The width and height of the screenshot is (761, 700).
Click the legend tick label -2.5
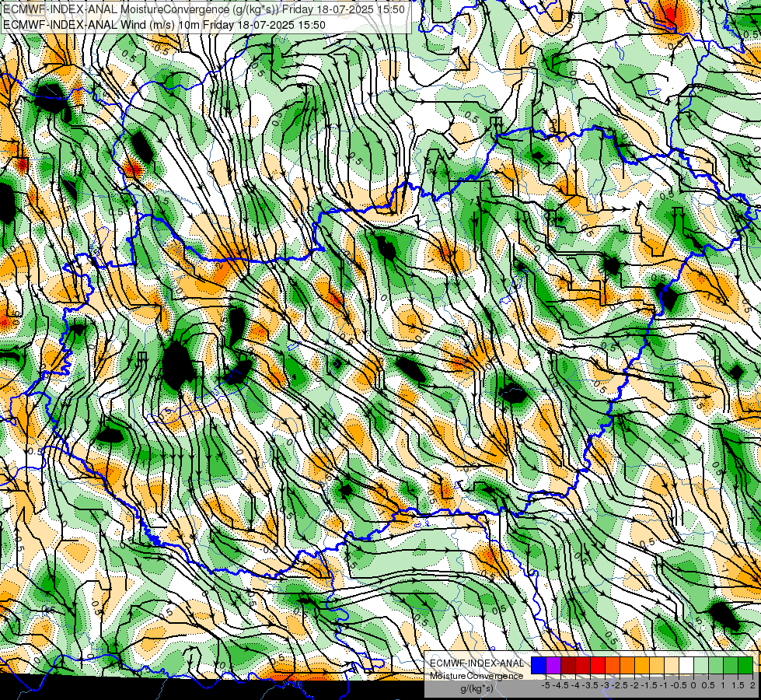pyautogui.click(x=620, y=685)
